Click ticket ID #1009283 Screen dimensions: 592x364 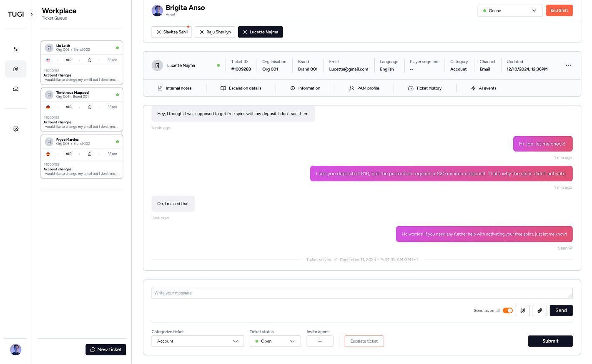coord(241,70)
